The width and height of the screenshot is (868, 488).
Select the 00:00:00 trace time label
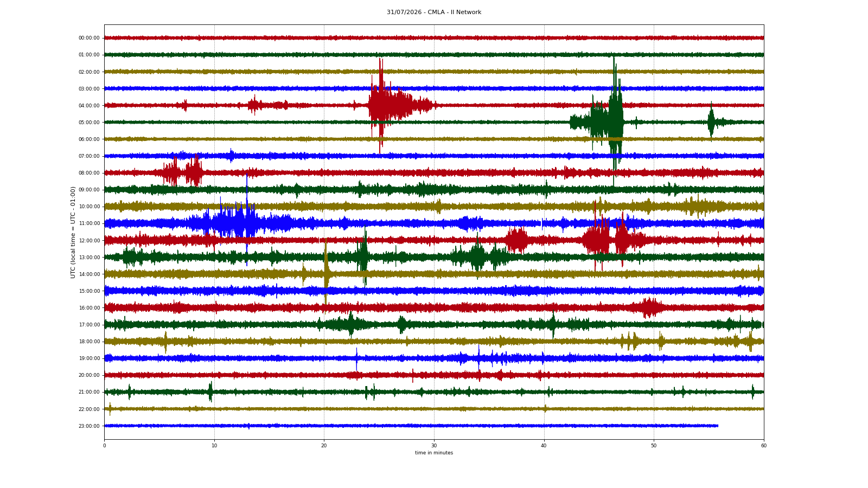pyautogui.click(x=89, y=38)
